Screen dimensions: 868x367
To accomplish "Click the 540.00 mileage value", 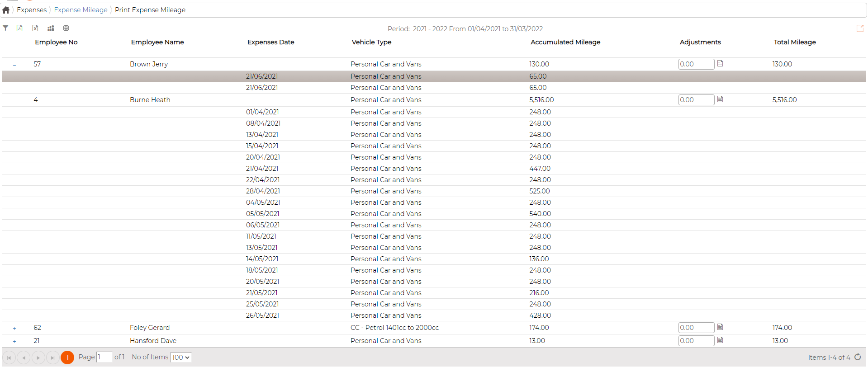I will pyautogui.click(x=540, y=214).
